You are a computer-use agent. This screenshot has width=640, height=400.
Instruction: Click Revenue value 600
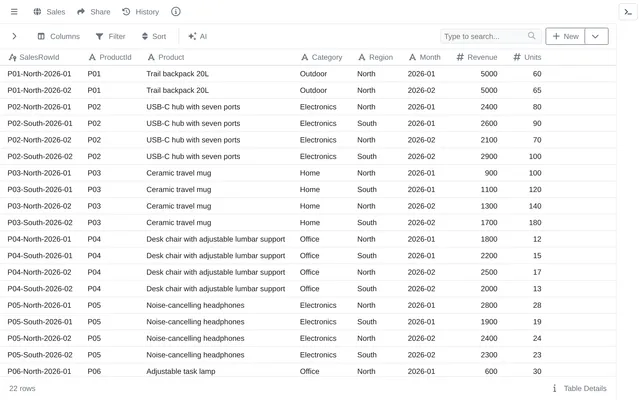(x=491, y=371)
